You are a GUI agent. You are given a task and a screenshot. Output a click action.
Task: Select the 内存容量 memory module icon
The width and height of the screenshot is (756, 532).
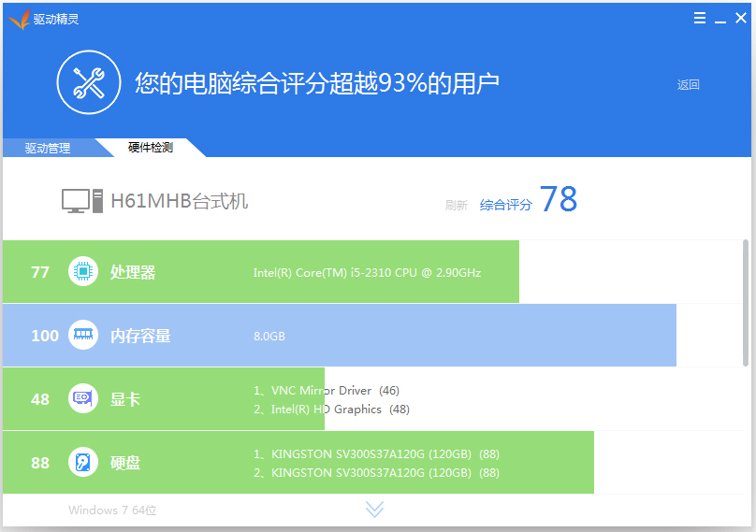point(83,336)
